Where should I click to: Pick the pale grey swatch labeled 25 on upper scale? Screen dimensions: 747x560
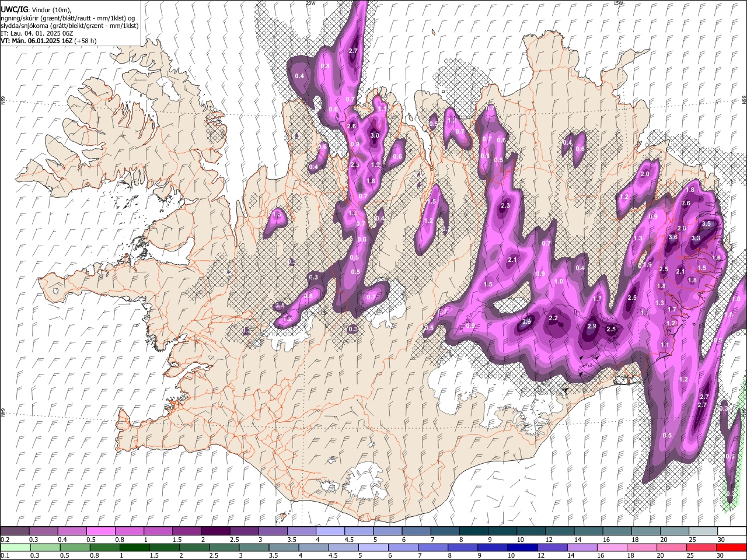[x=703, y=531]
